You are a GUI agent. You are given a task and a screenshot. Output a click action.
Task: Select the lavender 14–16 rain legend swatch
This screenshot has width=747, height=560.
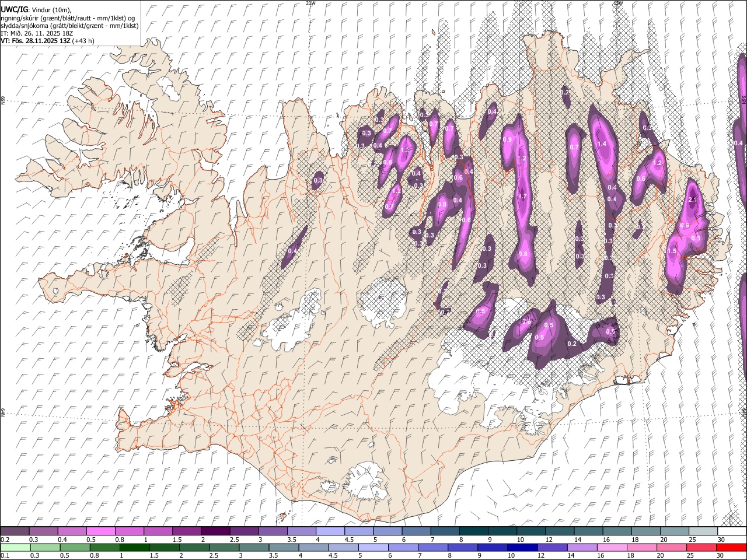(x=582, y=547)
